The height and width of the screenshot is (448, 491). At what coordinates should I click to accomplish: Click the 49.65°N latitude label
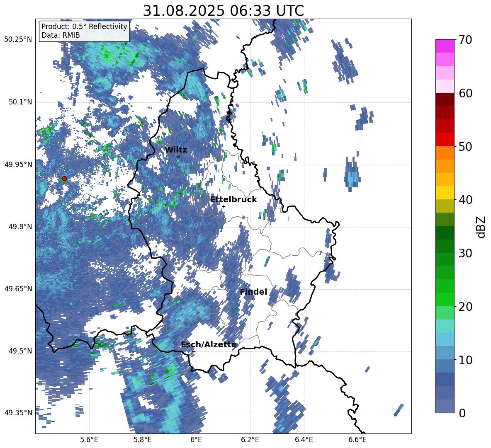pyautogui.click(x=19, y=289)
